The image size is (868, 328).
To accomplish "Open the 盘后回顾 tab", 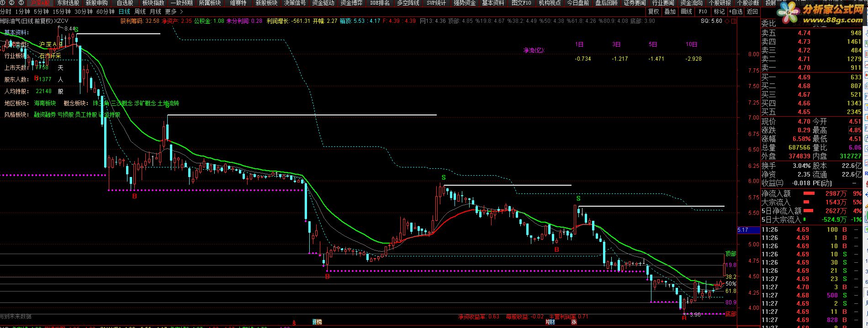I will [606, 3].
